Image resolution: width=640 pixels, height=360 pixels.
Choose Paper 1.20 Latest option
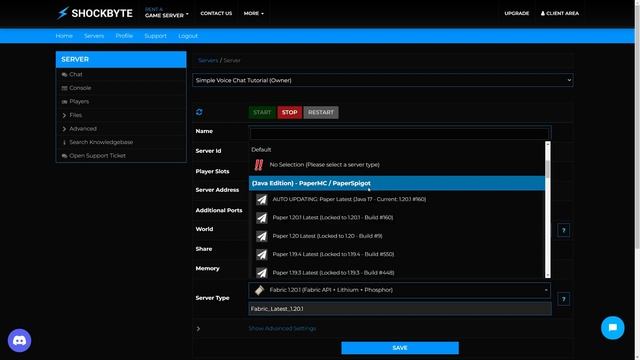tap(397, 236)
